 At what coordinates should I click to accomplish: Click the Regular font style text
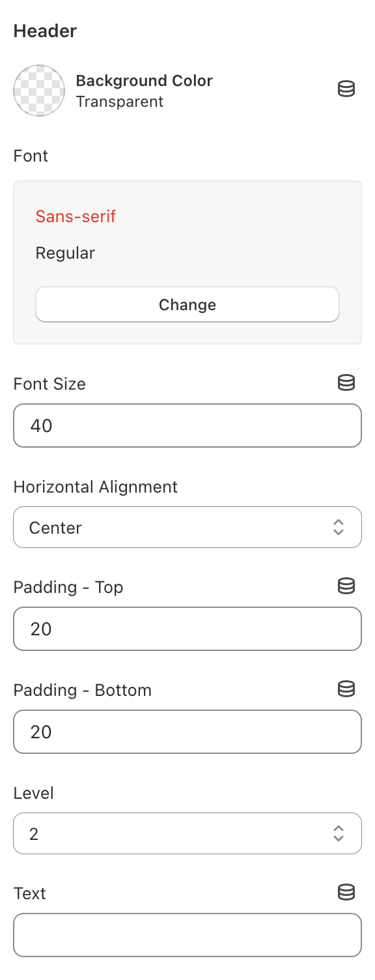tap(65, 253)
